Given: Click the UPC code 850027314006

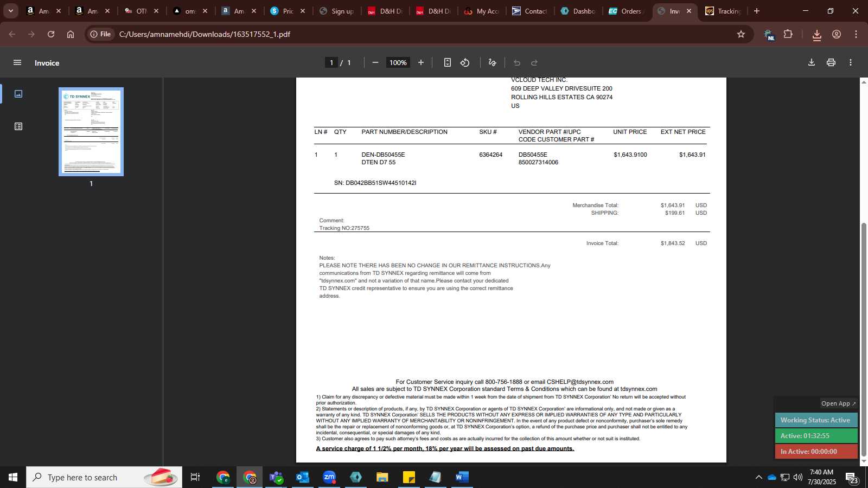Looking at the screenshot, I should pyautogui.click(x=538, y=163).
